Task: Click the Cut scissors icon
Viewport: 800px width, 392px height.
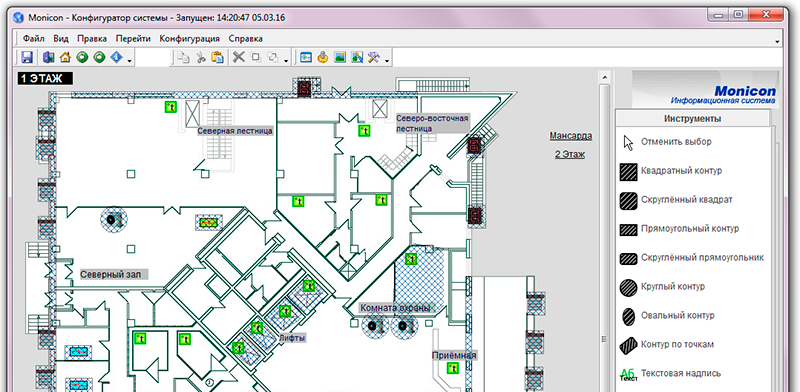Action: [201, 57]
